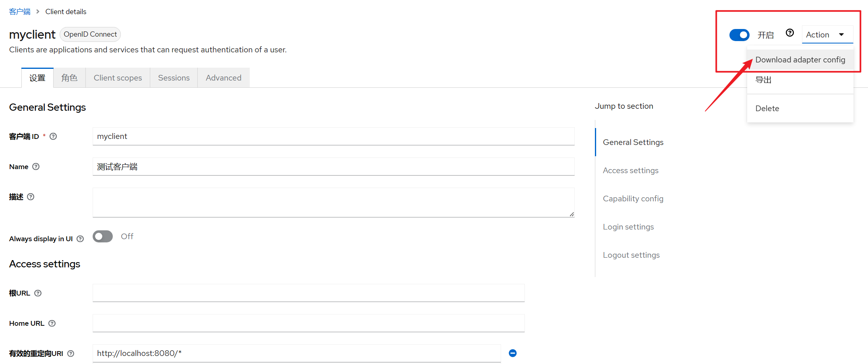Click the myclient page title
The height and width of the screenshot is (364, 868).
(x=32, y=35)
